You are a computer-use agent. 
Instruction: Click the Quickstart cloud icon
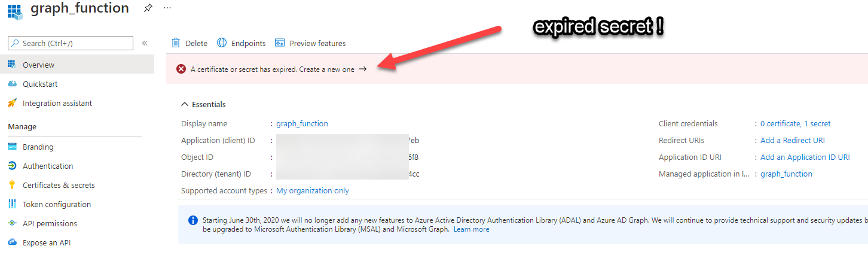tap(12, 84)
